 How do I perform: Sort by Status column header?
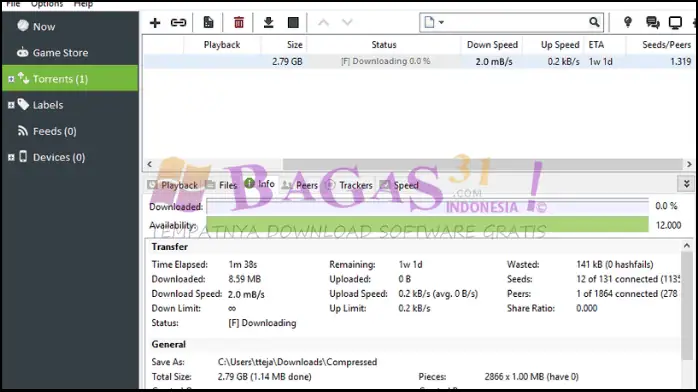click(384, 45)
